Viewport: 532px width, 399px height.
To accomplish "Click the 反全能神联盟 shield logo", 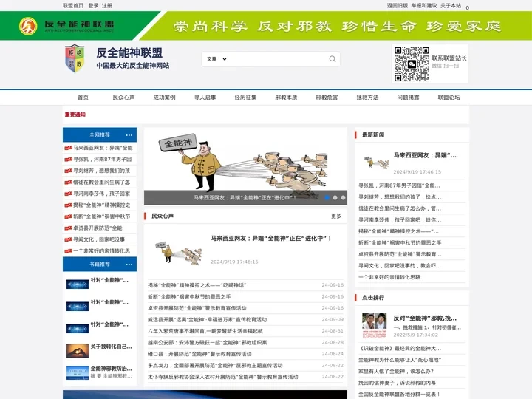I will [x=75, y=58].
